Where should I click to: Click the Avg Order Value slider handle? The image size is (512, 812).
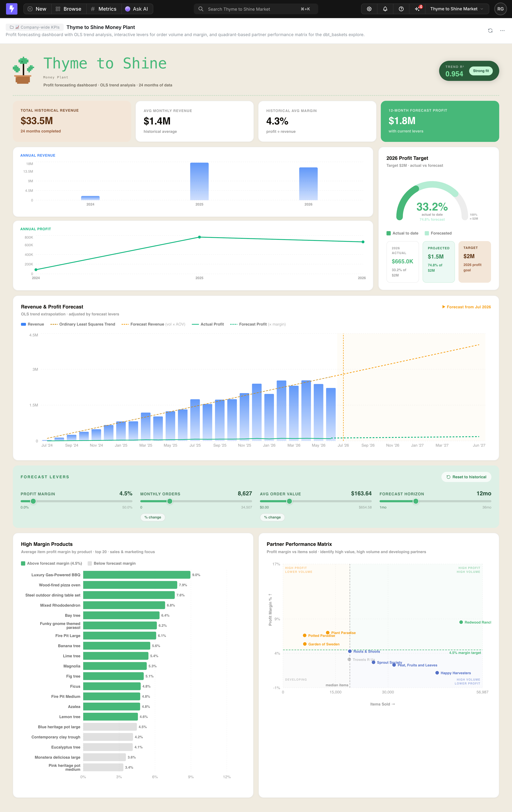pos(289,501)
